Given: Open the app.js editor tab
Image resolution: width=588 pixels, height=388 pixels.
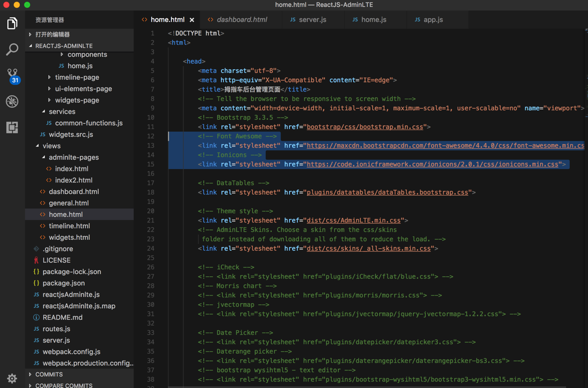Looking at the screenshot, I should tap(433, 20).
